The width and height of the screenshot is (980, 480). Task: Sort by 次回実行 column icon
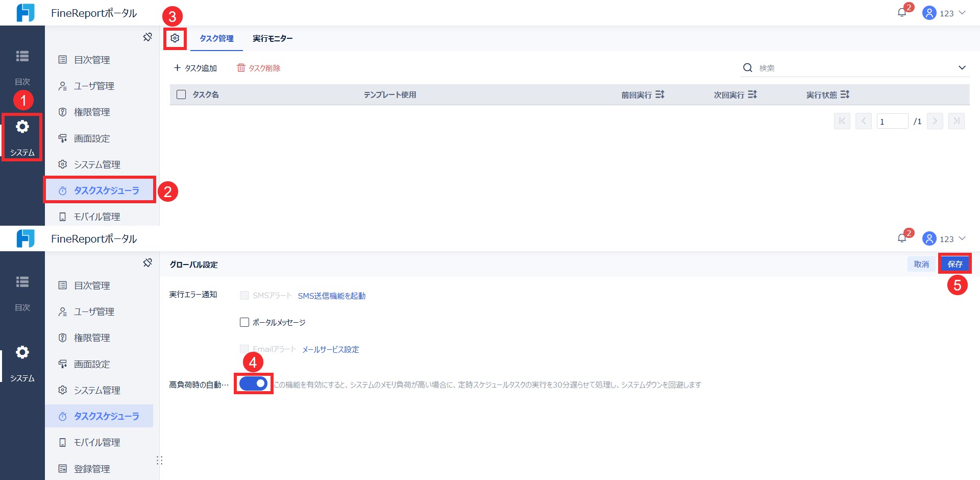[x=752, y=94]
